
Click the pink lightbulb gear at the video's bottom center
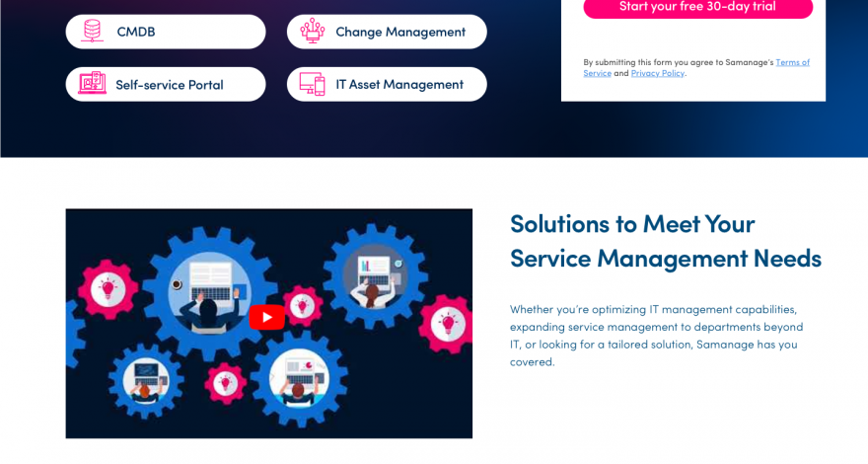coord(226,381)
